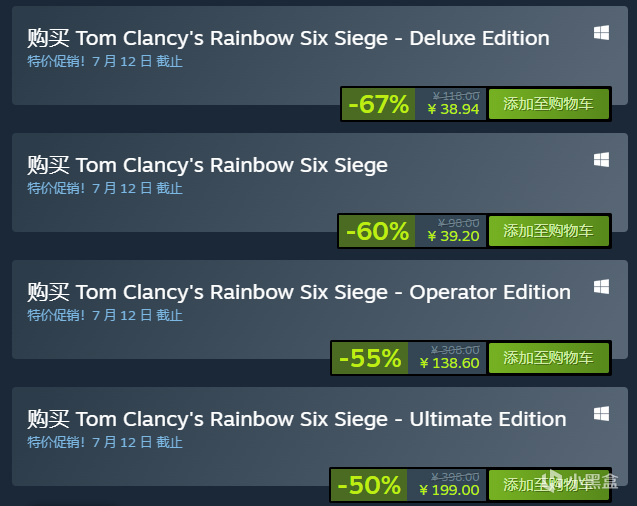Click Windows icon on Ultimate Edition package

[601, 414]
